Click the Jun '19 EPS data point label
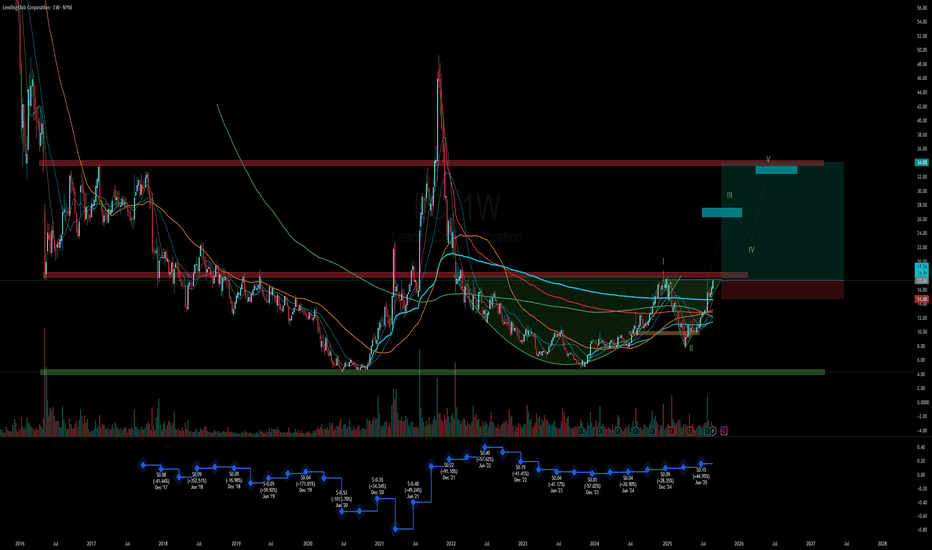932x550 pixels. click(x=269, y=490)
